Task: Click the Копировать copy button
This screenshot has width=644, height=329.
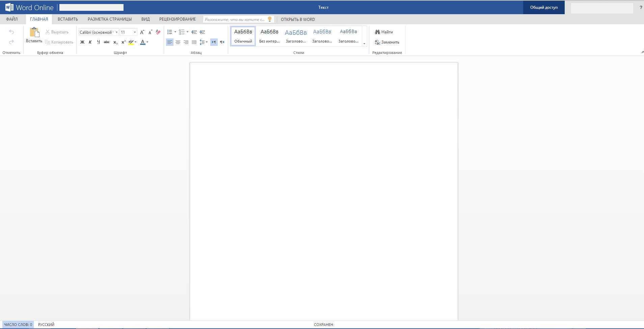Action: click(x=59, y=42)
